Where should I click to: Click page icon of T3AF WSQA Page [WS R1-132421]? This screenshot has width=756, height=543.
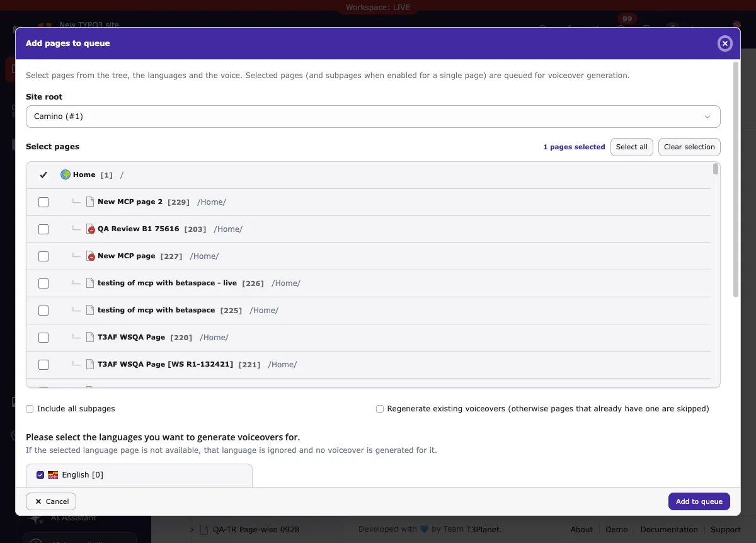(90, 364)
